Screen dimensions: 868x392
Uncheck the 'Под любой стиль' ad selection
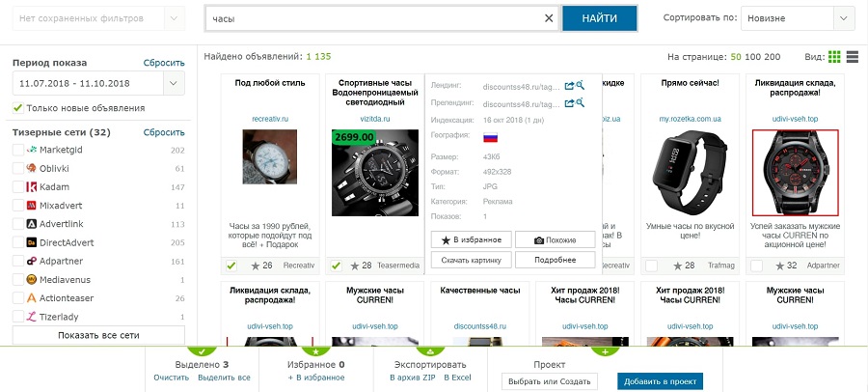[x=231, y=266]
